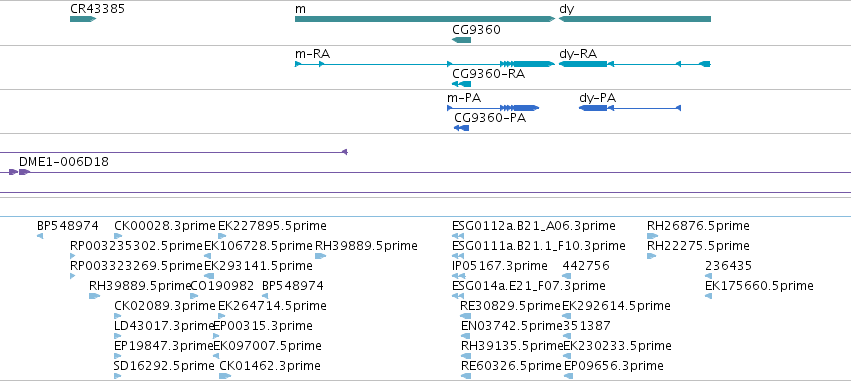This screenshot has width=851, height=381.
Task: Select EST CK02089.3prime
Action: (x=165, y=306)
